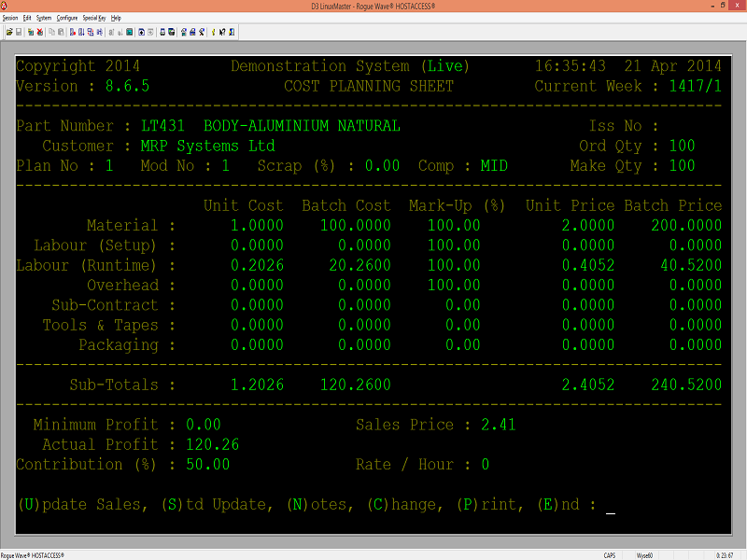
Task: Click the (U)pdate Sales prompt option
Action: coord(82,505)
